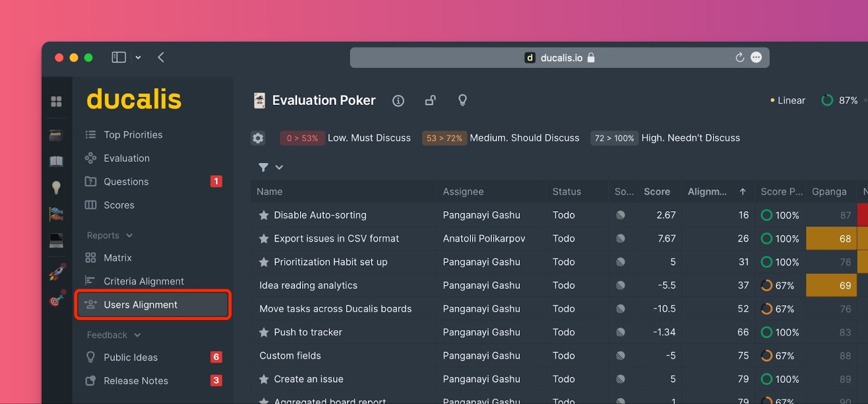
Task: Sort by the Score column header
Action: pos(657,192)
